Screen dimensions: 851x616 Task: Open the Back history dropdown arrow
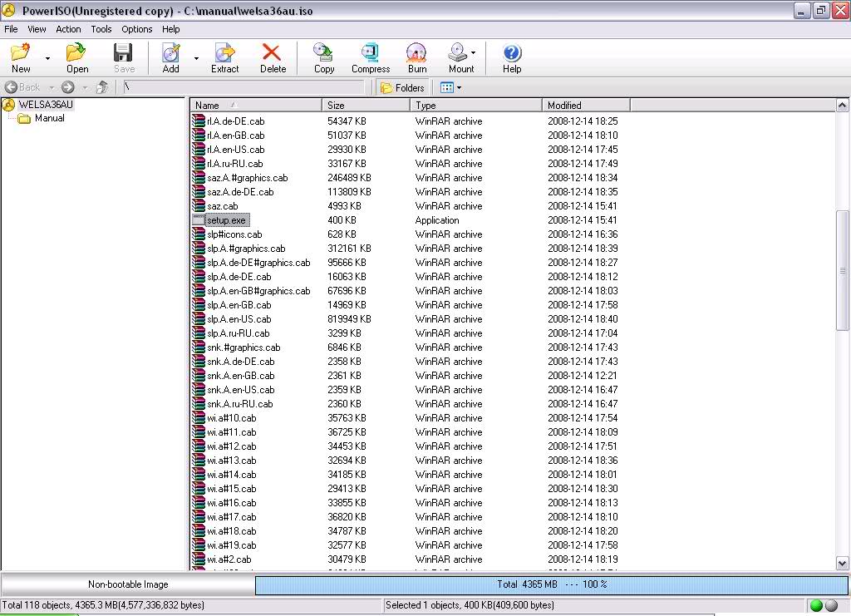(52, 87)
